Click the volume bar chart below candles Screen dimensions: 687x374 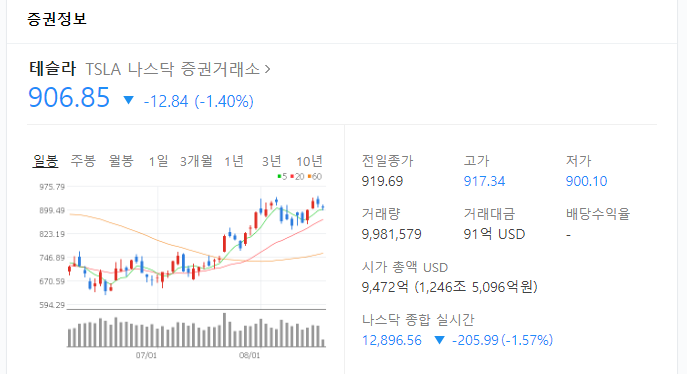coord(196,329)
